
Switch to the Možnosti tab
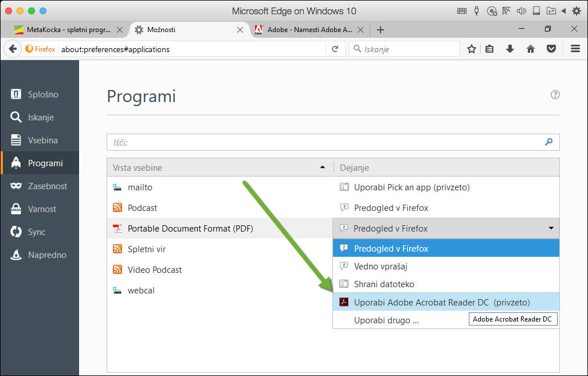[x=189, y=30]
